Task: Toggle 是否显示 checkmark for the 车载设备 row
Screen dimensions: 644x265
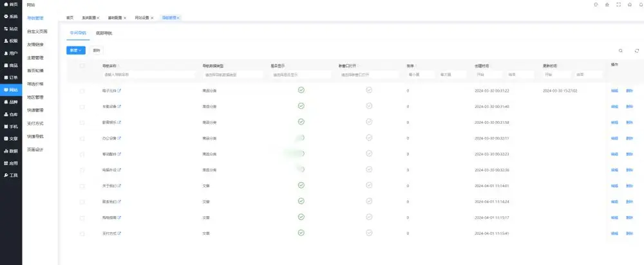Action: tap(301, 106)
